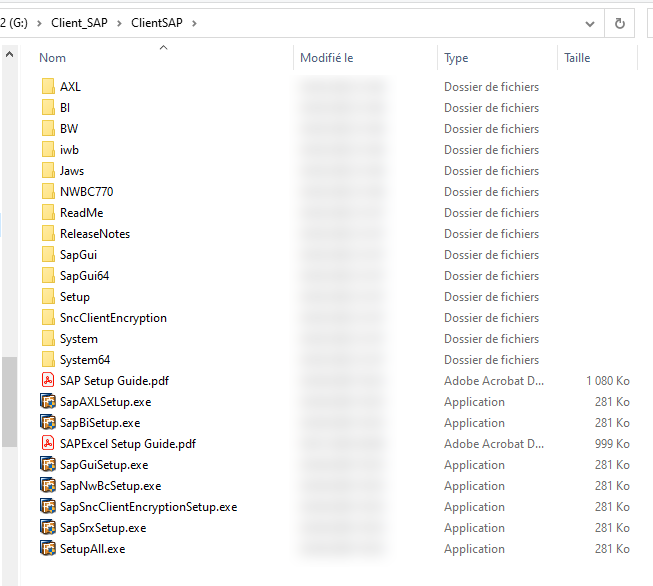
Task: Select the SapNwBcSetup.exe installer icon
Action: (48, 486)
